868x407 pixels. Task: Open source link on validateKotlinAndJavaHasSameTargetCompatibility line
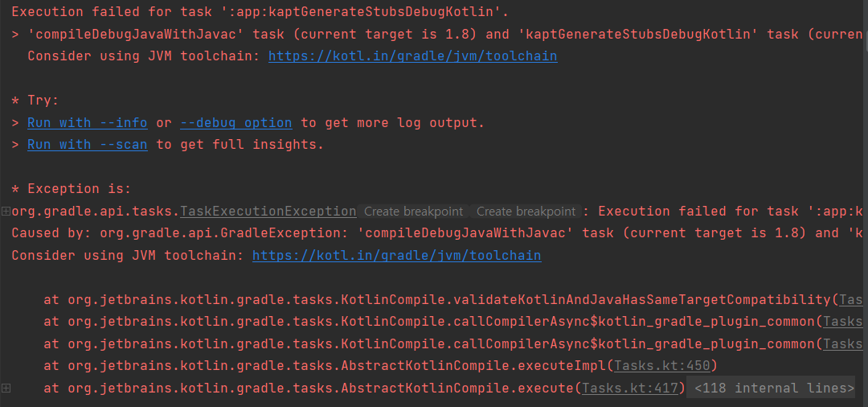(x=853, y=299)
